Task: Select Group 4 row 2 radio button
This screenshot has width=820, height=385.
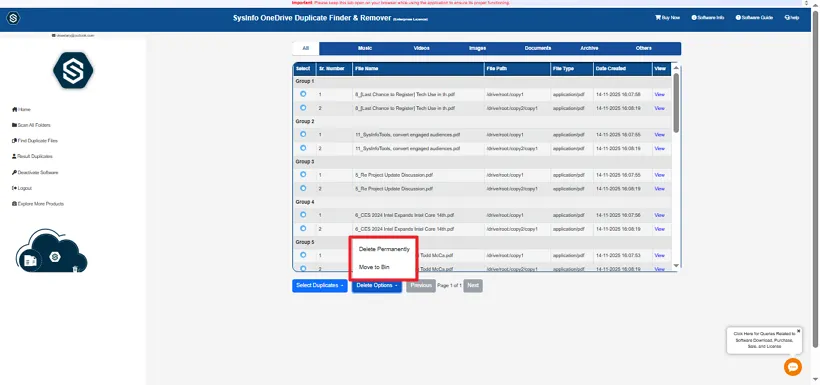Action: (x=303, y=228)
